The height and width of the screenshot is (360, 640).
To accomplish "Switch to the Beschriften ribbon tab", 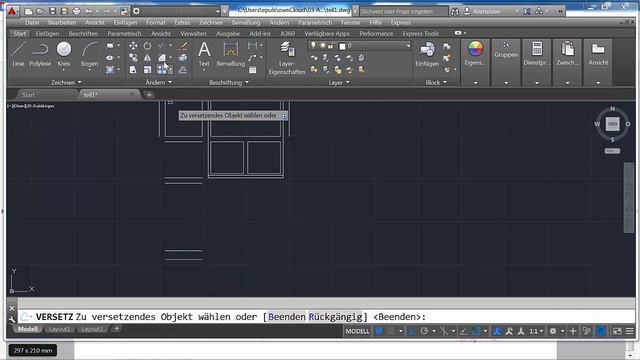I will pyautogui.click(x=83, y=33).
